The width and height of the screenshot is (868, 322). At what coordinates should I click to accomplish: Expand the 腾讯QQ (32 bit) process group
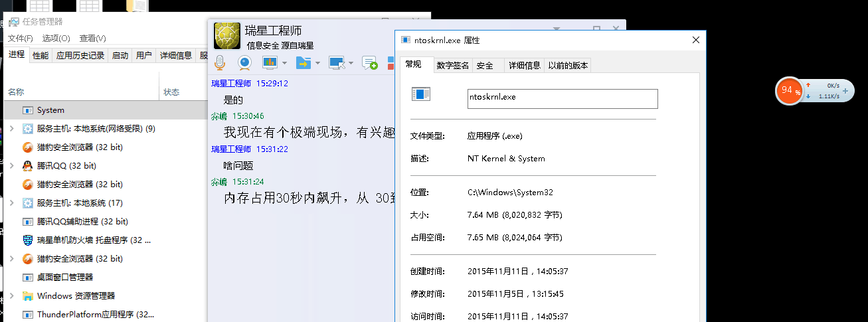pyautogui.click(x=11, y=166)
